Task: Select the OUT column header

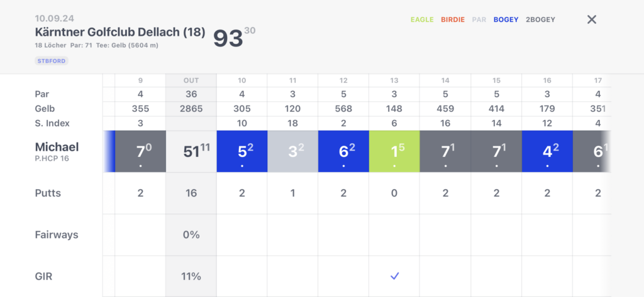Action: click(x=191, y=80)
